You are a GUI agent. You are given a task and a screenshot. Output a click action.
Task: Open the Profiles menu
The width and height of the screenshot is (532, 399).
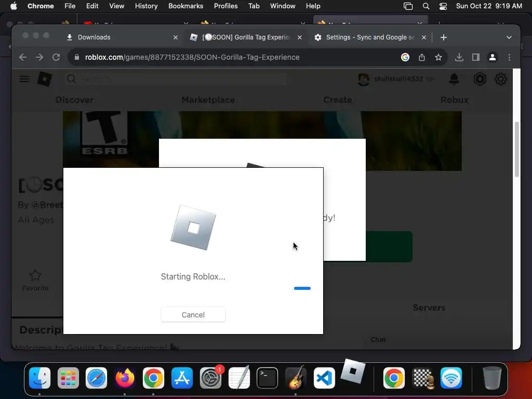(x=225, y=6)
